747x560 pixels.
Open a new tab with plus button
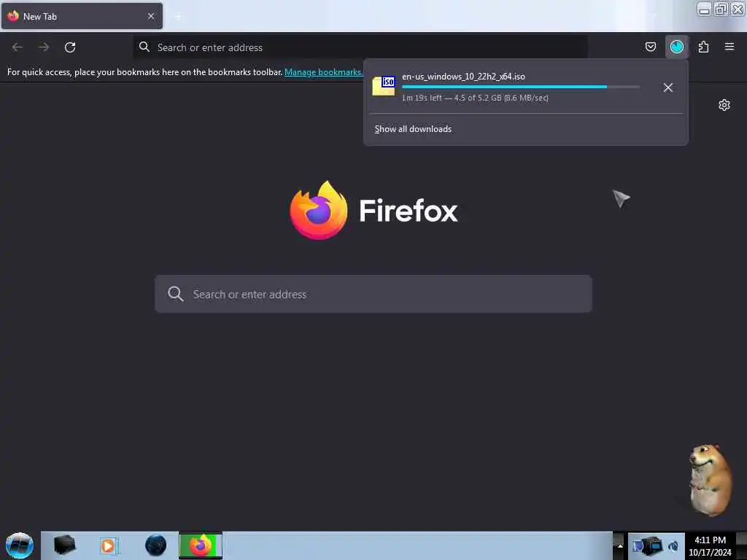pos(179,17)
